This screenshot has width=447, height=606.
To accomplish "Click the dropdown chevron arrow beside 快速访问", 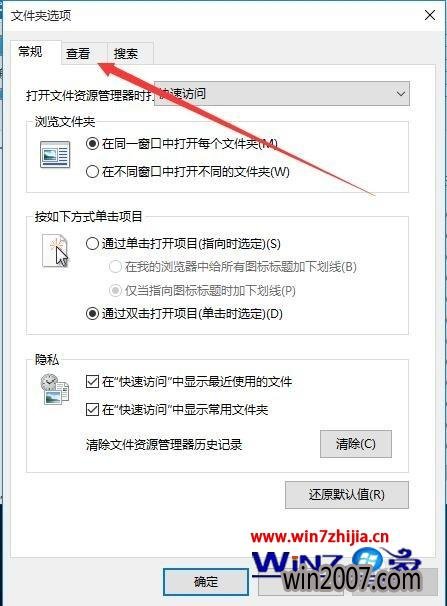I will point(401,94).
